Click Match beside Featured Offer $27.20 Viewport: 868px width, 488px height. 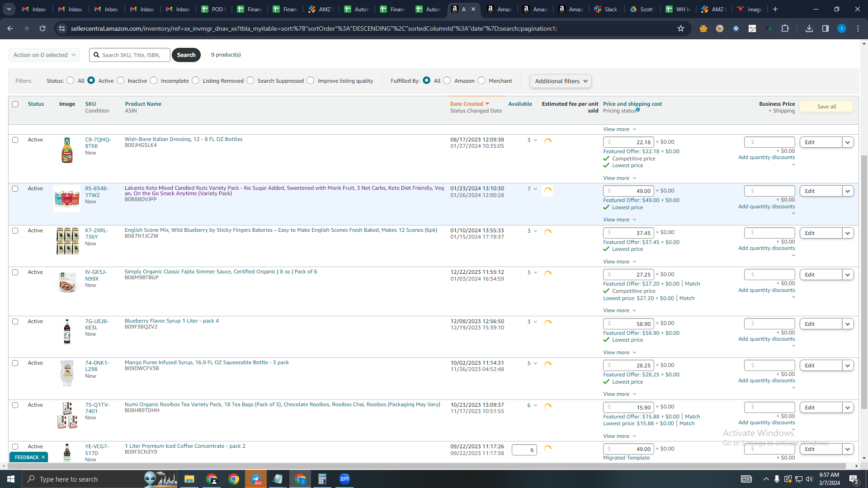pos(692,284)
